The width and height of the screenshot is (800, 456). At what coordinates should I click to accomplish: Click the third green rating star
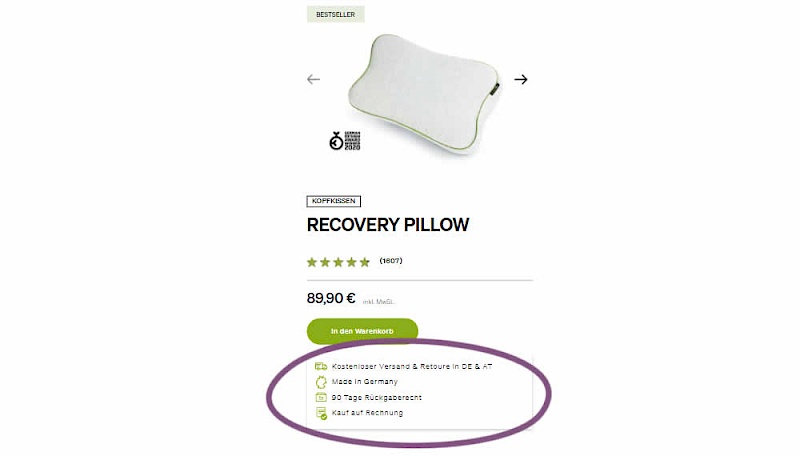coord(338,262)
